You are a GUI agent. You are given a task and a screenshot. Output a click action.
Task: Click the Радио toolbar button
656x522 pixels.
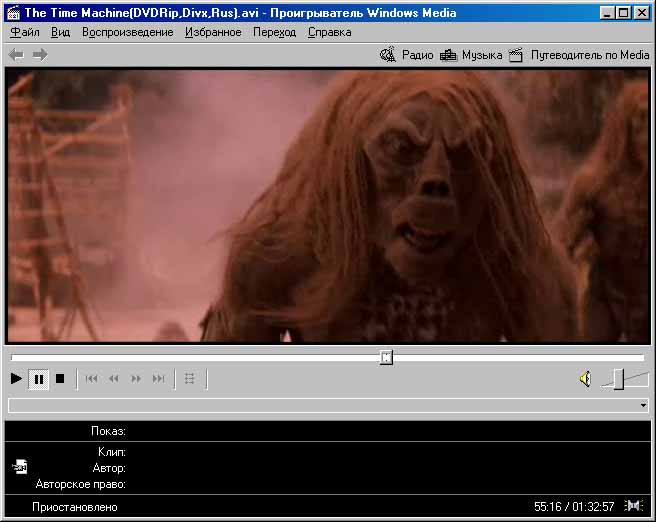tap(407, 55)
